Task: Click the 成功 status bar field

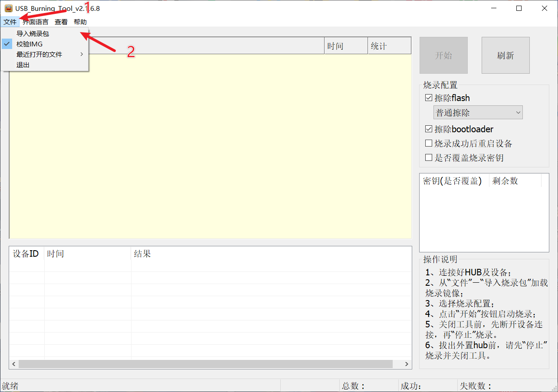Action: (427, 386)
